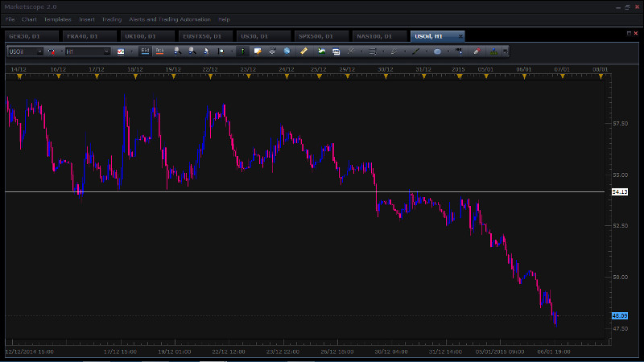Select the crossed lines drawing tool
Viewport: 644px width, 362px height.
(x=351, y=51)
